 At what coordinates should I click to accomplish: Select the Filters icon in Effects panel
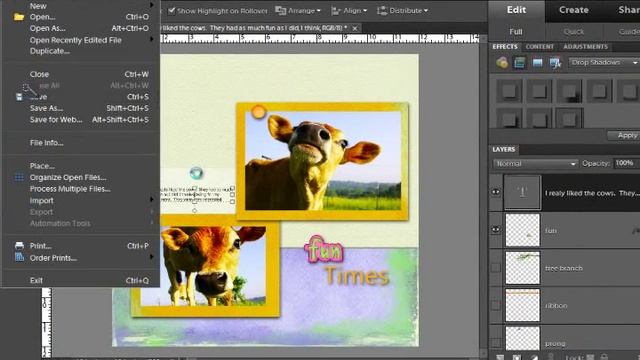coord(502,62)
